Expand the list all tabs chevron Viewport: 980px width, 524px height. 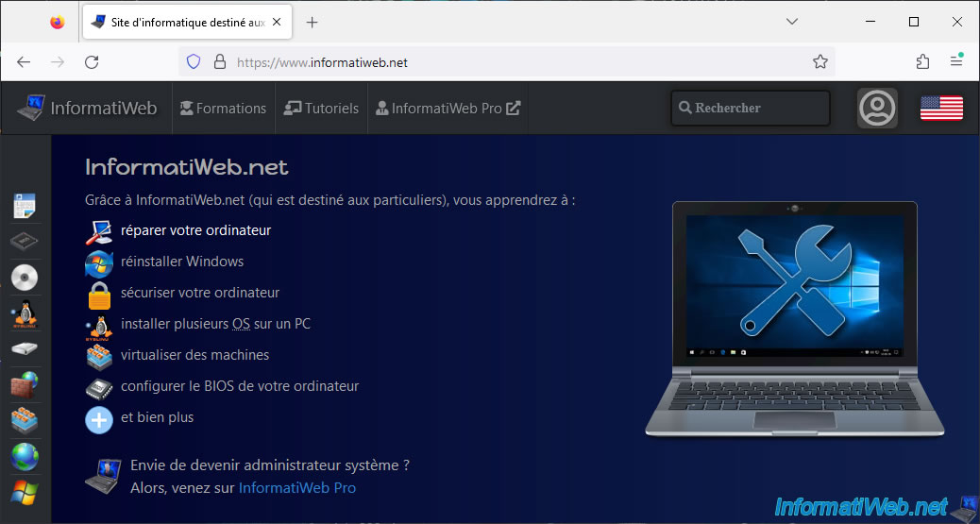coord(792,22)
